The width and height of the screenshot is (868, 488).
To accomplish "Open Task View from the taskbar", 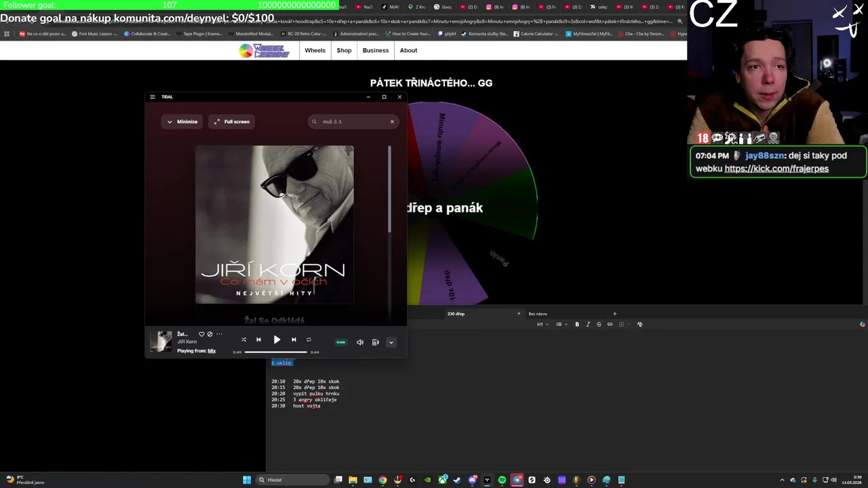I will (x=338, y=480).
